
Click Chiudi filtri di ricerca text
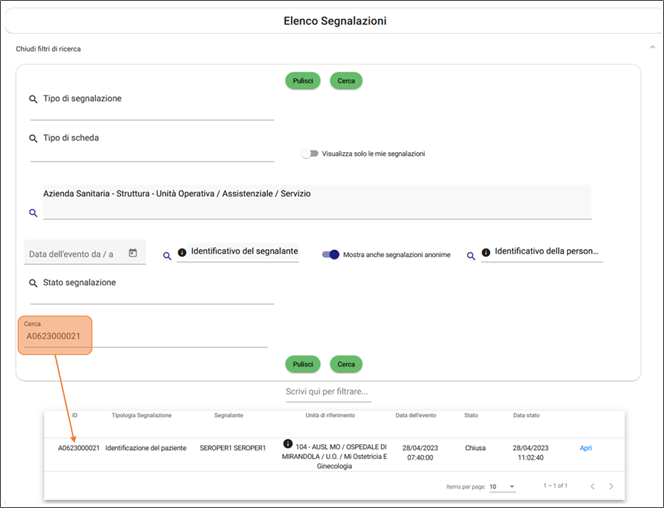point(48,48)
